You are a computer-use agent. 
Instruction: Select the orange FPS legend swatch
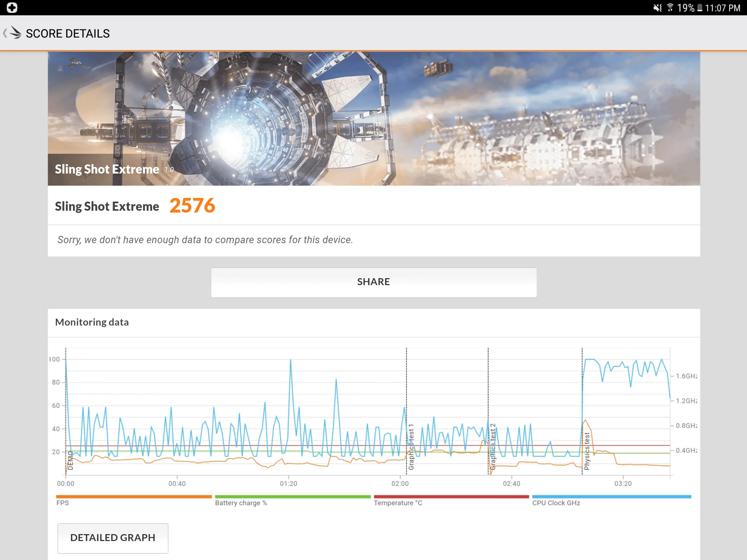tap(134, 497)
